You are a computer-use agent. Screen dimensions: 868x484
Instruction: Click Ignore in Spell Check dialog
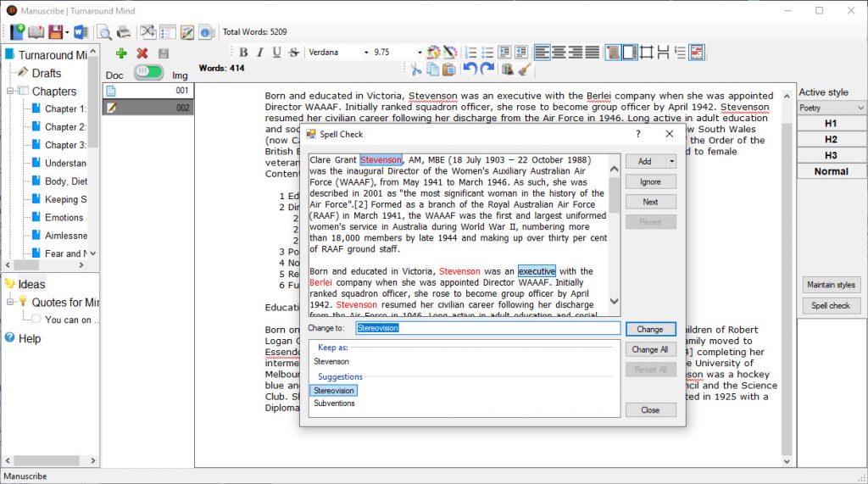[650, 181]
